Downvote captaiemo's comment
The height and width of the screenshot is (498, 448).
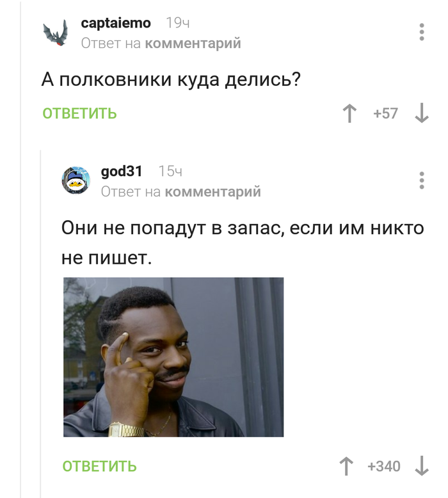[x=422, y=113]
